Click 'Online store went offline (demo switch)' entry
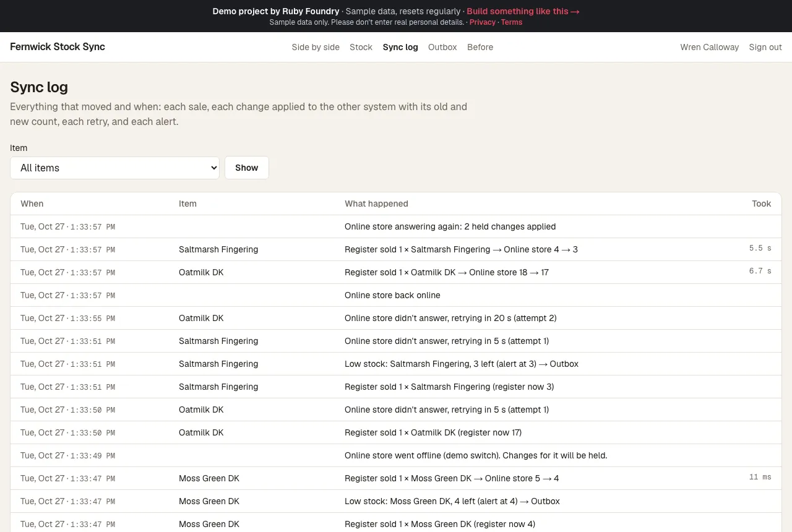 point(476,455)
